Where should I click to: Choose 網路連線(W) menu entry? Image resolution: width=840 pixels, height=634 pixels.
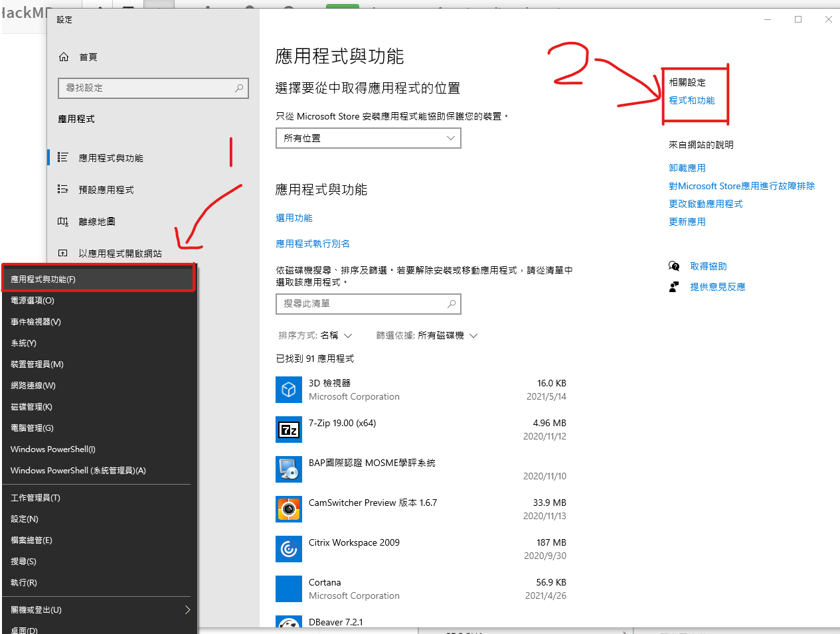click(98, 385)
